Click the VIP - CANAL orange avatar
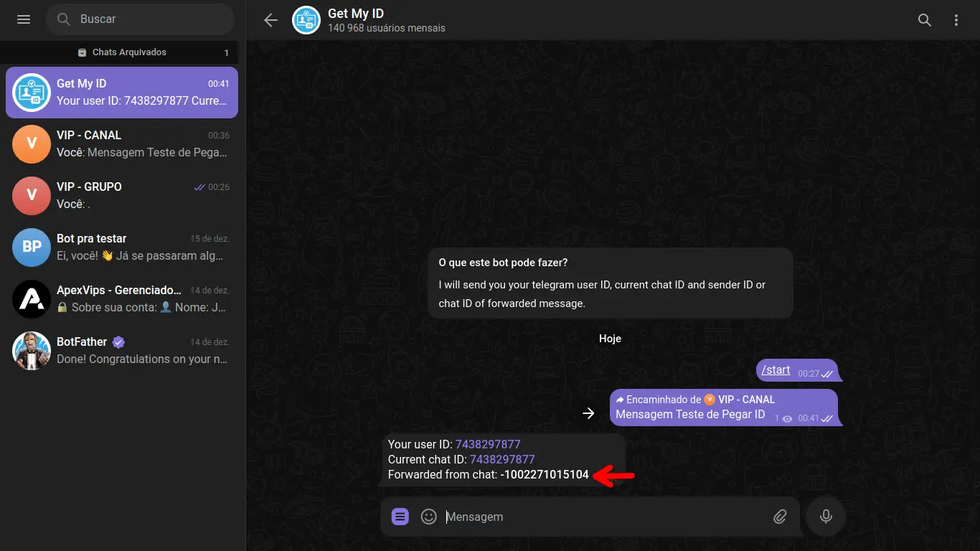 coord(32,144)
